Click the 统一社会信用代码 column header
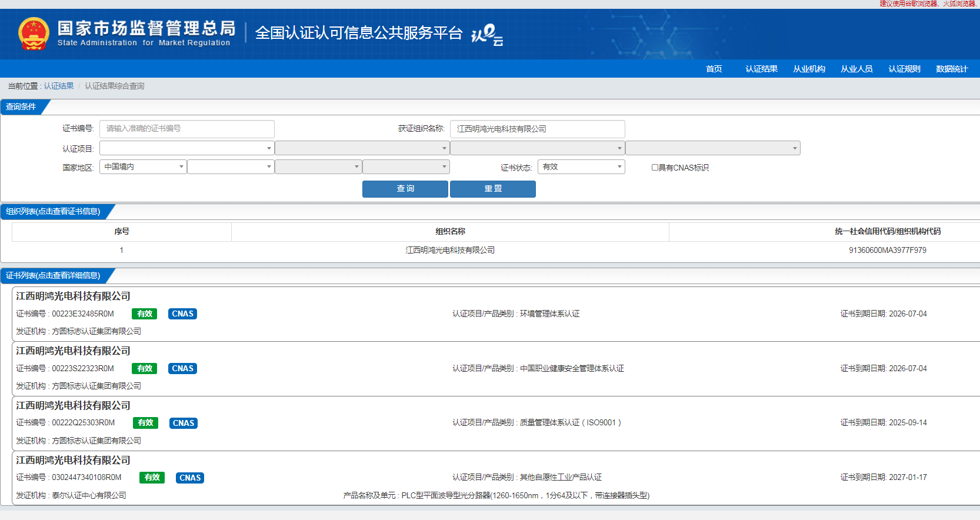 coord(887,232)
